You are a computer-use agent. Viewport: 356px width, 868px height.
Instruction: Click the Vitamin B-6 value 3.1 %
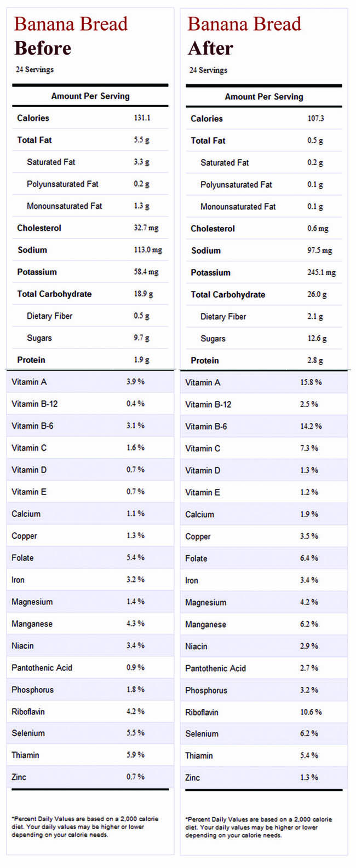tap(135, 426)
